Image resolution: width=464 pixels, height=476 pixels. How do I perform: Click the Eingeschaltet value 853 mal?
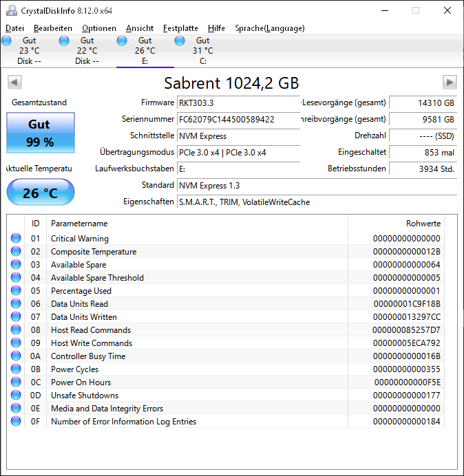pos(423,153)
